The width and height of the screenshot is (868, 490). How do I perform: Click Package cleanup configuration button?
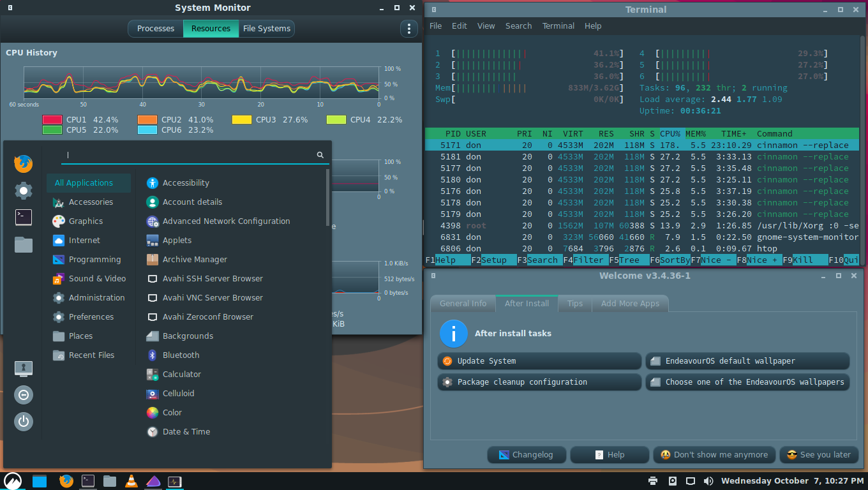539,382
